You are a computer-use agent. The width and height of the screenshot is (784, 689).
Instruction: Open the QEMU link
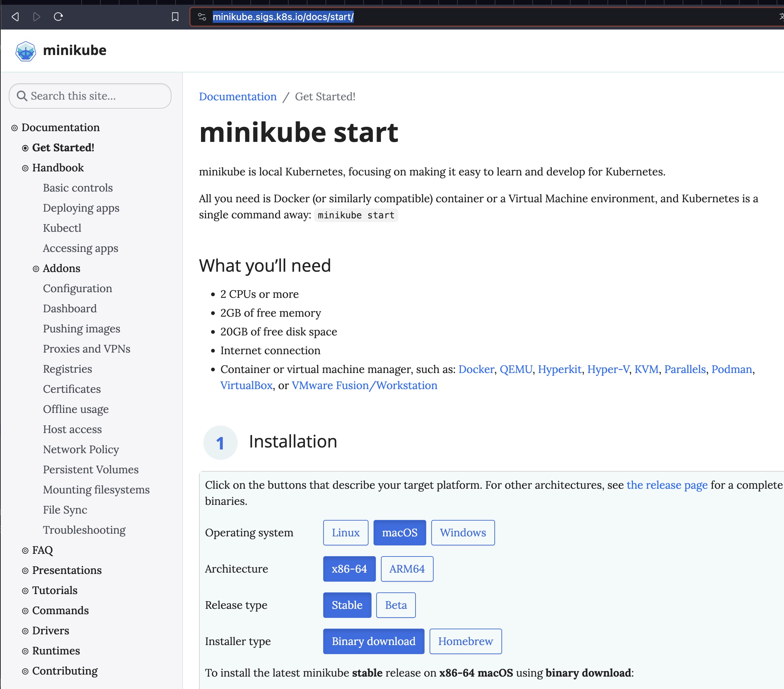point(516,369)
